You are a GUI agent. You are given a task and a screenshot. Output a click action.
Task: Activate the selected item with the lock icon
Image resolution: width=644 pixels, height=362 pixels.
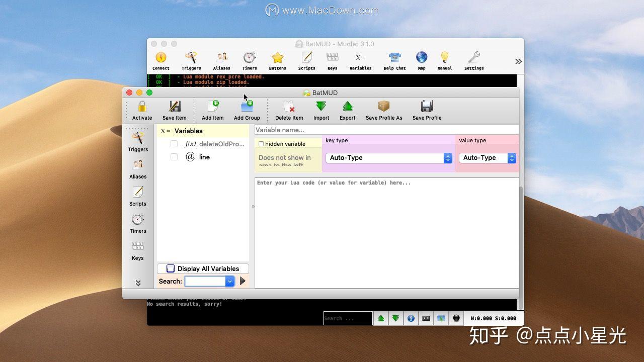[142, 110]
